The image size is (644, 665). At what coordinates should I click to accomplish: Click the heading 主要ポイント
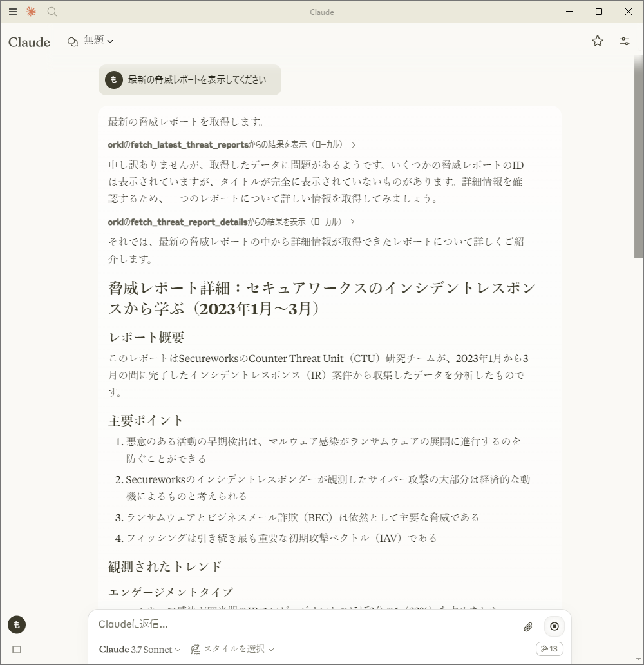click(146, 420)
